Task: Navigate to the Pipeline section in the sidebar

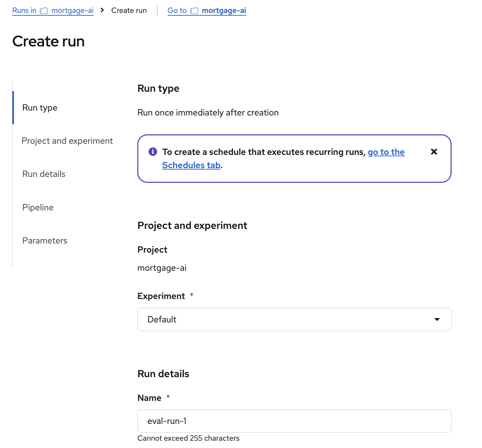Action: pyautogui.click(x=38, y=208)
